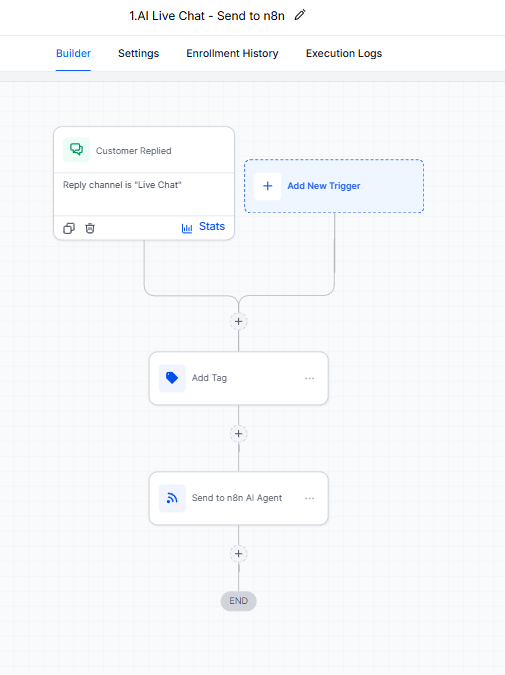Open the Add Tag action options menu
Viewport: 505px width, 675px height.
[x=310, y=378]
